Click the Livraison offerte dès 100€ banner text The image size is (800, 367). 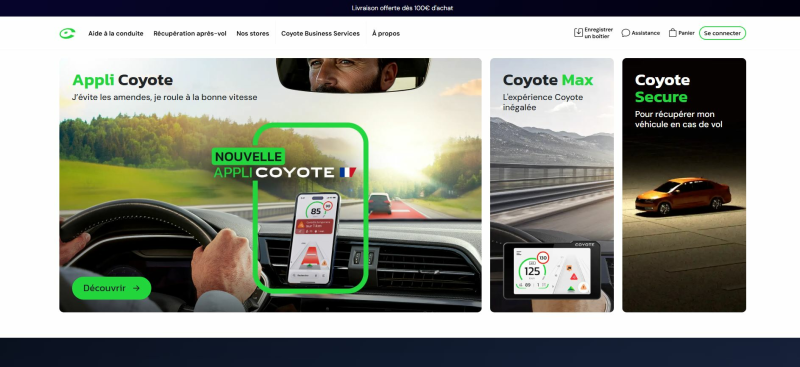coord(402,8)
